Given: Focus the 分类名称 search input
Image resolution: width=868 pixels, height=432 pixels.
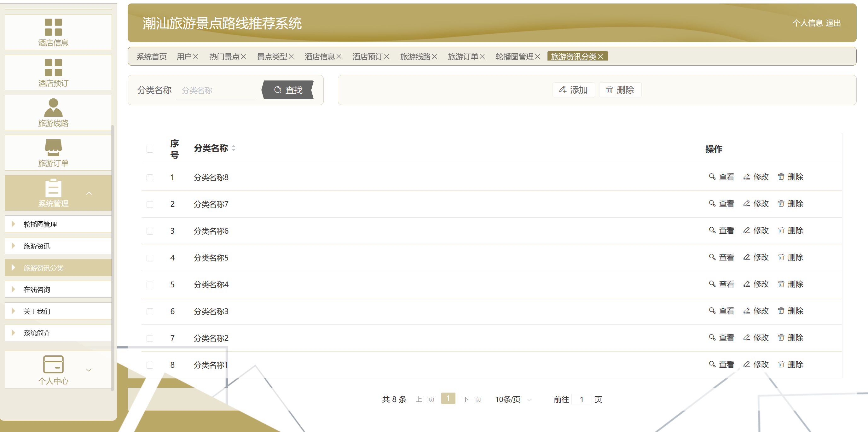Looking at the screenshot, I should point(216,90).
